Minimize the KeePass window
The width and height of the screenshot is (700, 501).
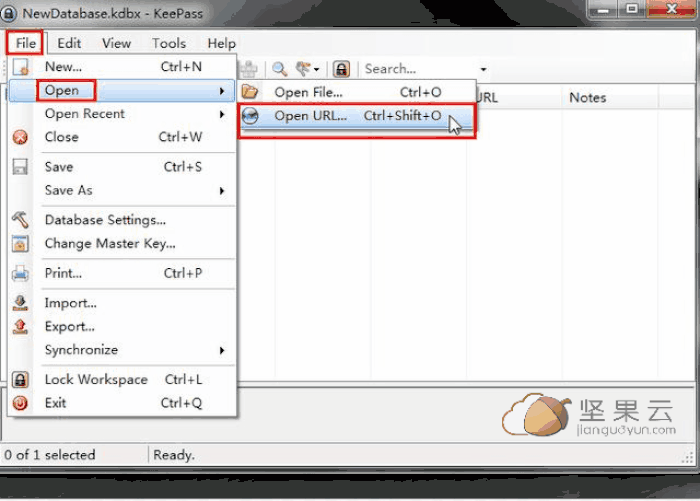(603, 9)
